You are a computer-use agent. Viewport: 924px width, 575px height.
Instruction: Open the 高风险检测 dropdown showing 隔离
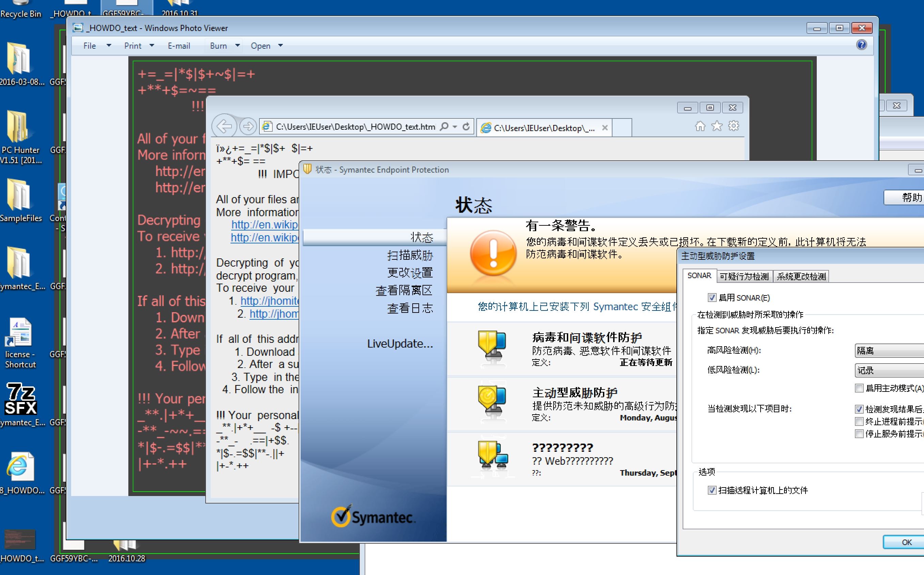[x=889, y=351]
